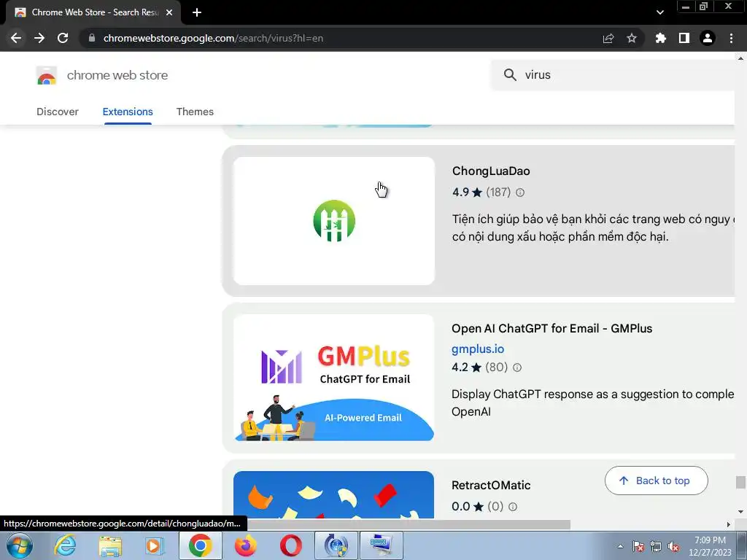747x560 pixels.
Task: Go back to the previous page
Action: point(16,38)
